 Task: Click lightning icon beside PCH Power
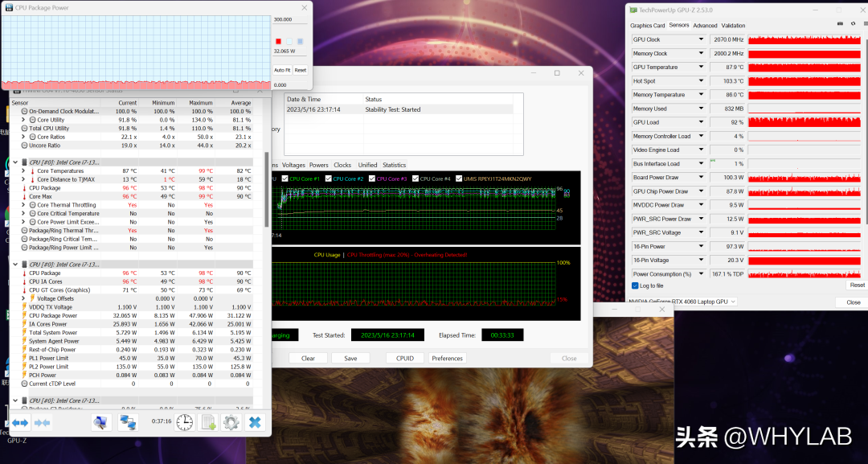24,376
